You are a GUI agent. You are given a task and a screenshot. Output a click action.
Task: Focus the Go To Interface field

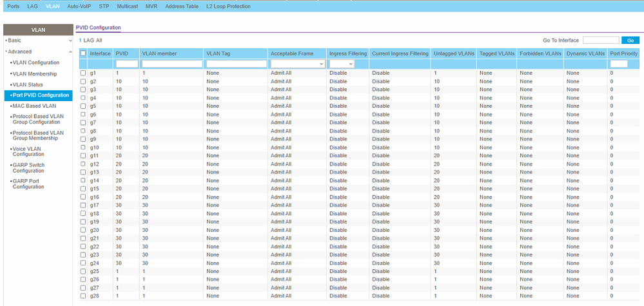point(600,41)
